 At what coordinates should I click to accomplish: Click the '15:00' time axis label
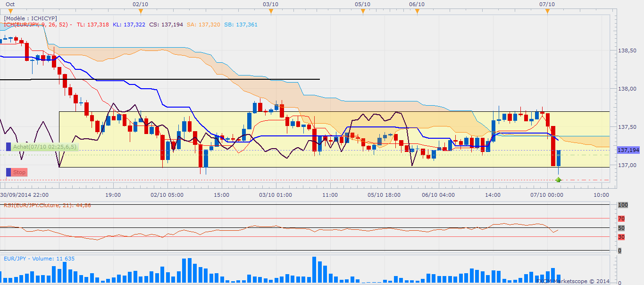[x=221, y=194]
